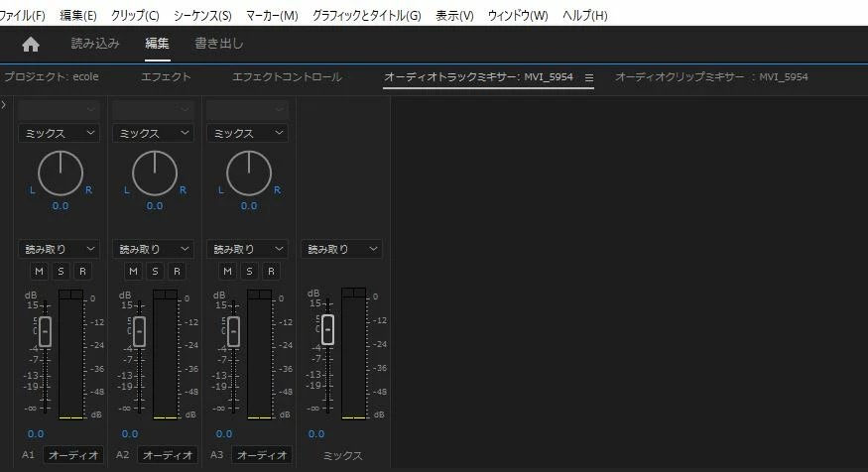Click the A1 pan knob

coord(61,174)
